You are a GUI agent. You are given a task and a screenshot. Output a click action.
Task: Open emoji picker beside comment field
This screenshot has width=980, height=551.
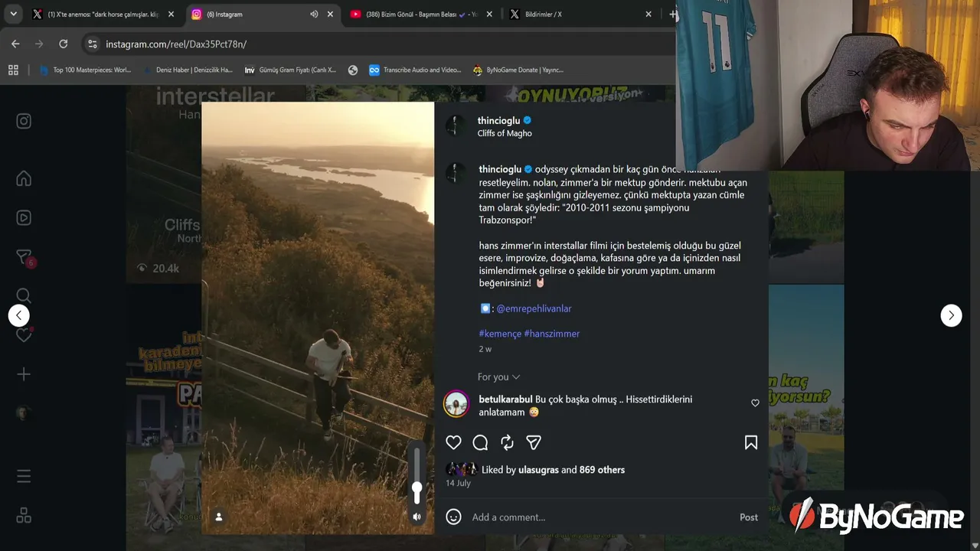(x=454, y=517)
